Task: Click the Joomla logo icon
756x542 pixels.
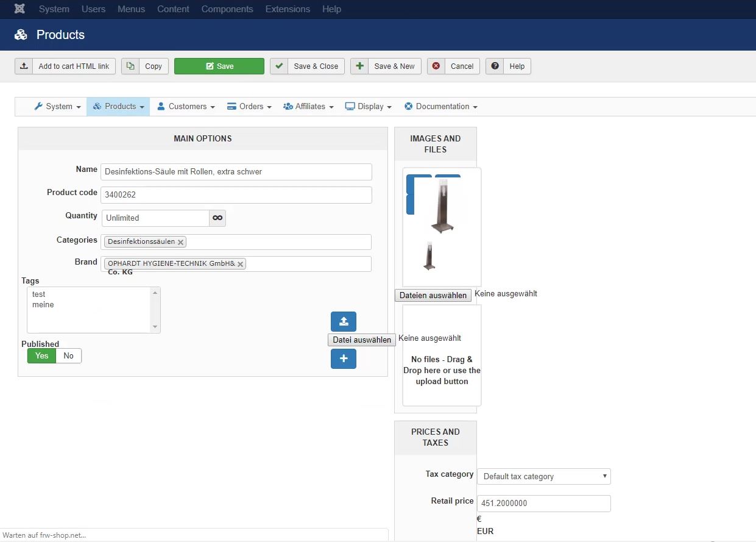Action: pos(19,9)
